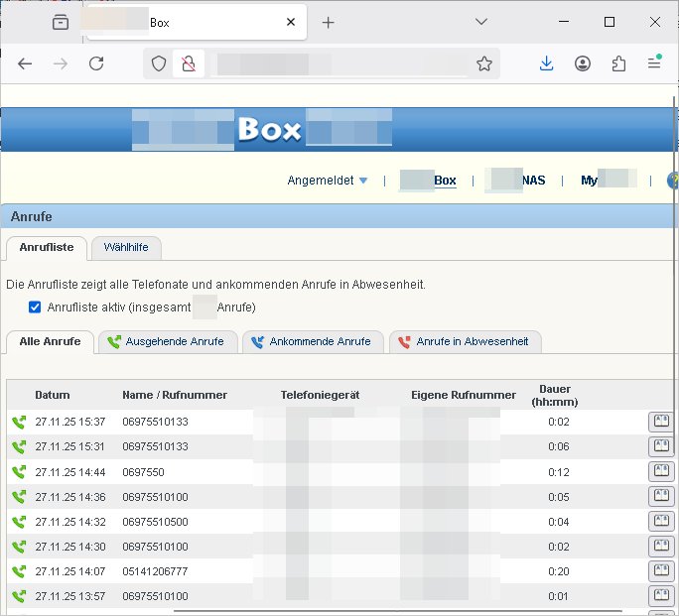Switch to Wählhilfe tab
Viewport: 679px width, 616px height.
point(126,247)
